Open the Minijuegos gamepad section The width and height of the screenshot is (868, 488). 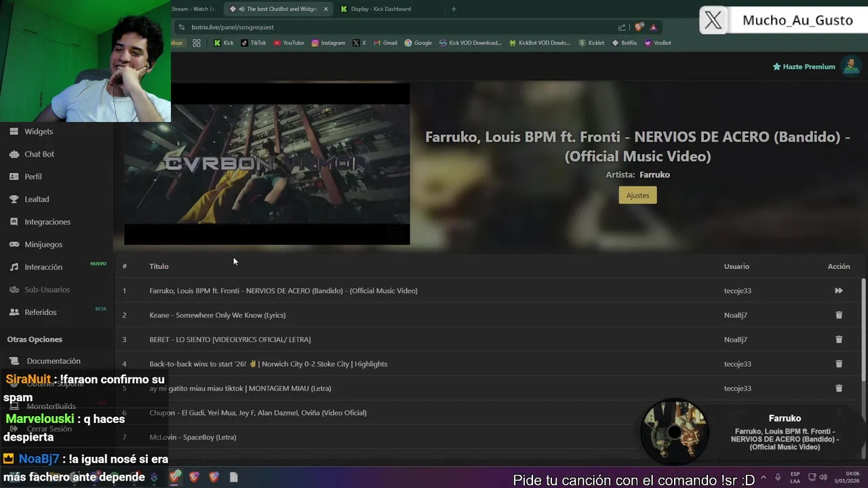(43, 244)
